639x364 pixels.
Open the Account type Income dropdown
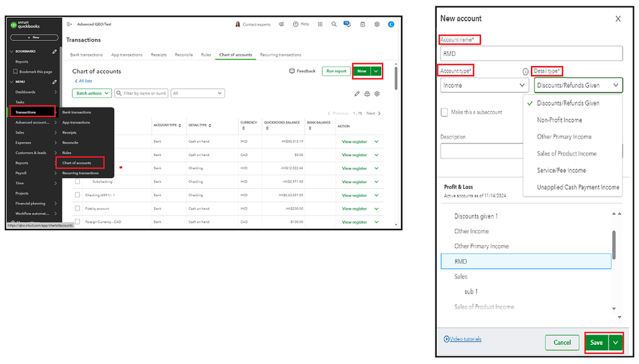(x=485, y=85)
